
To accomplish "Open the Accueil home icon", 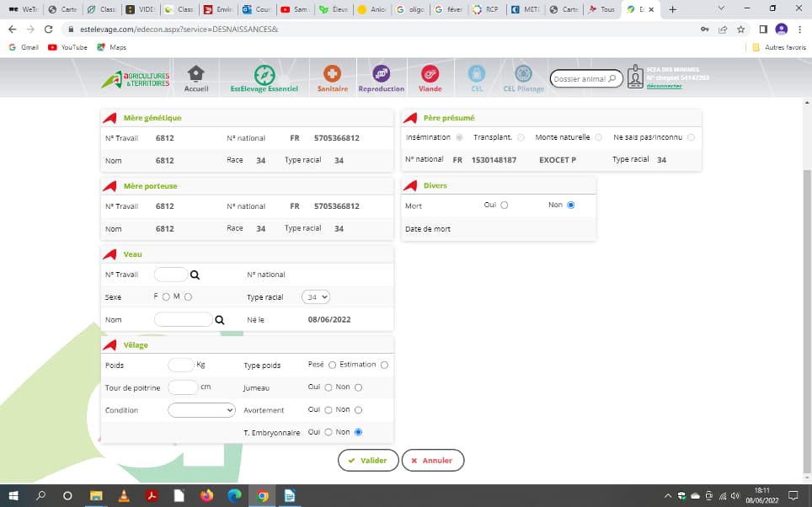I will [x=195, y=75].
